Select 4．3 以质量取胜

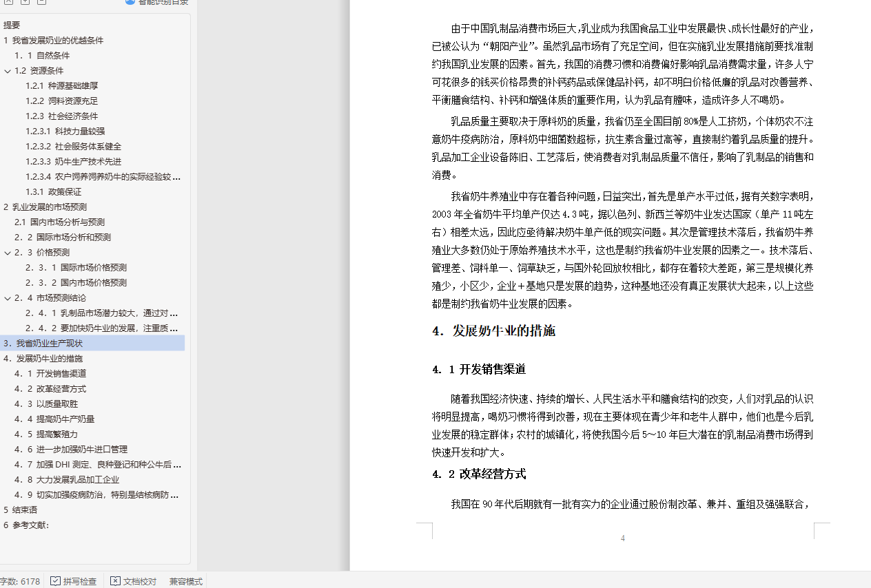pos(46,404)
